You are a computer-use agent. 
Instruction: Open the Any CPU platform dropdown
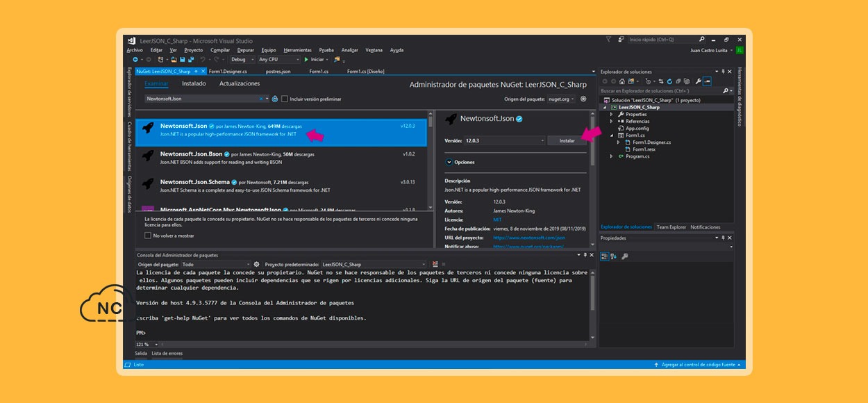pos(279,60)
